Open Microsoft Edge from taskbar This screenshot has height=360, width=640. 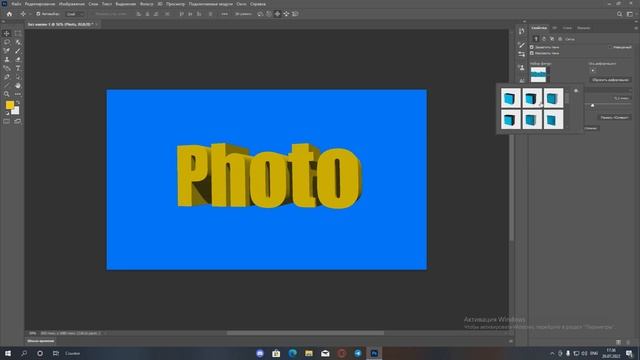pos(293,353)
